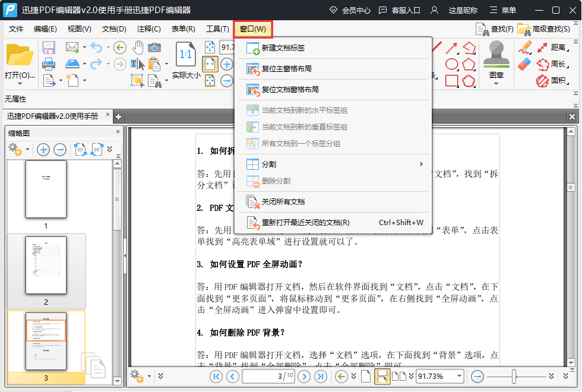Go to next page button
This screenshot has height=392, width=582.
point(304,376)
